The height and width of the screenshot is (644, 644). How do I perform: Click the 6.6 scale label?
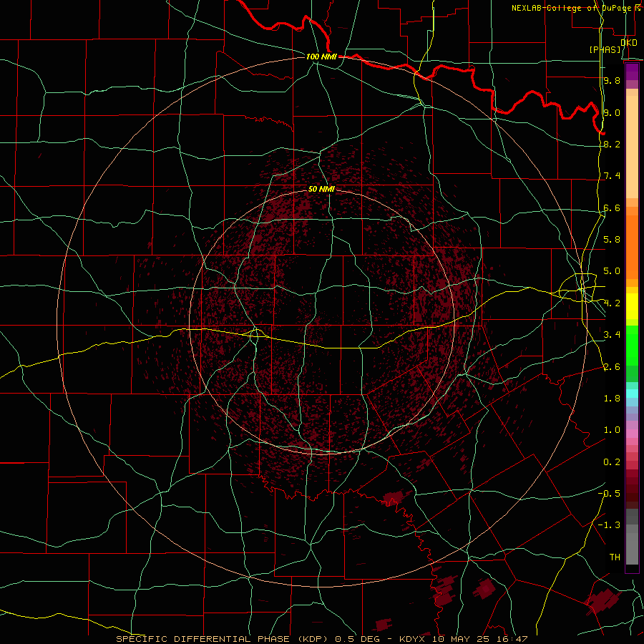[x=612, y=208]
